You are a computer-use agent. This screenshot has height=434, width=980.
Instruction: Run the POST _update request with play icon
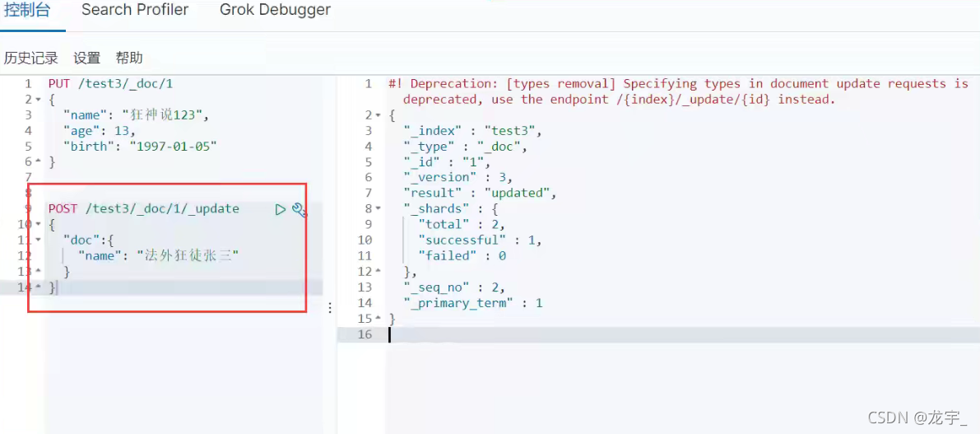(280, 209)
